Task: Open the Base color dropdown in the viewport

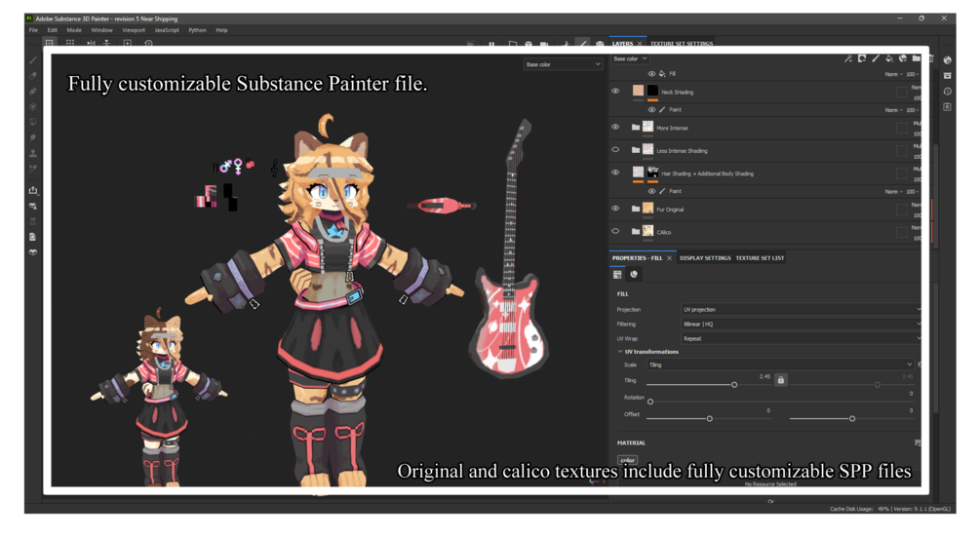Action: 563,64
